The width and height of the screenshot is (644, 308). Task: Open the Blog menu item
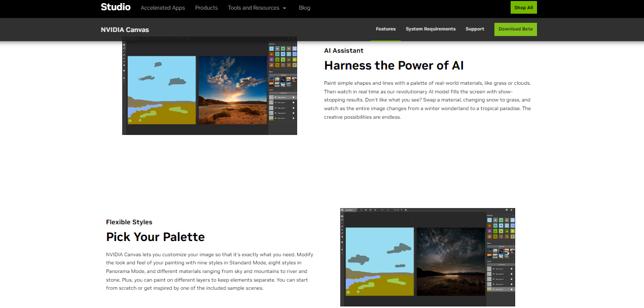(x=304, y=8)
